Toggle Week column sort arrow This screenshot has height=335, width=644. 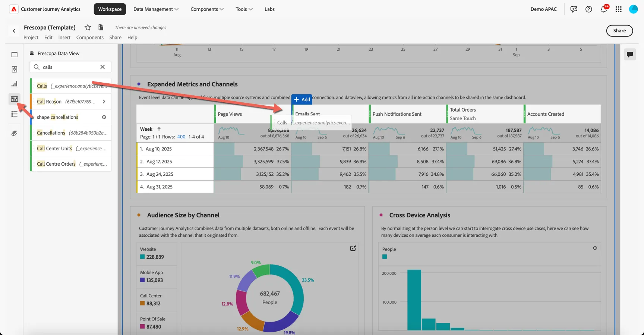159,129
